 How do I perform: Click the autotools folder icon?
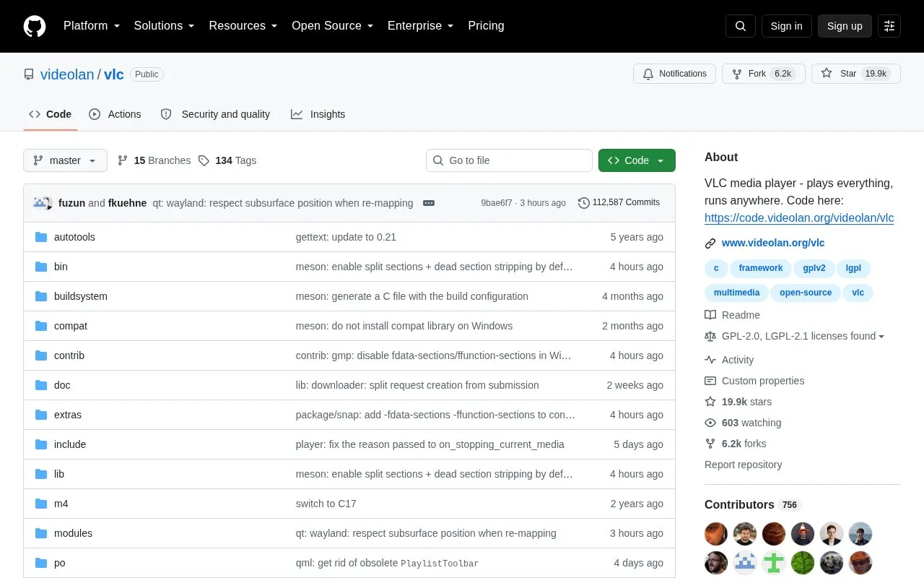(x=41, y=237)
